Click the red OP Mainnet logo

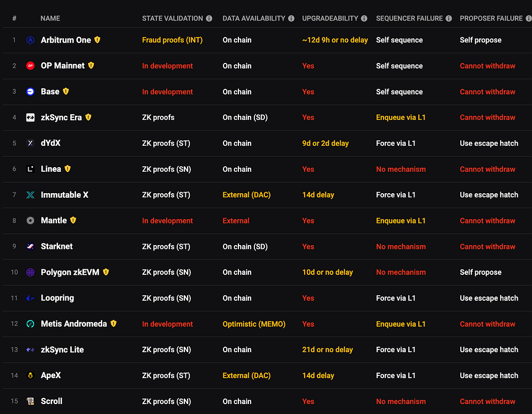coord(30,66)
